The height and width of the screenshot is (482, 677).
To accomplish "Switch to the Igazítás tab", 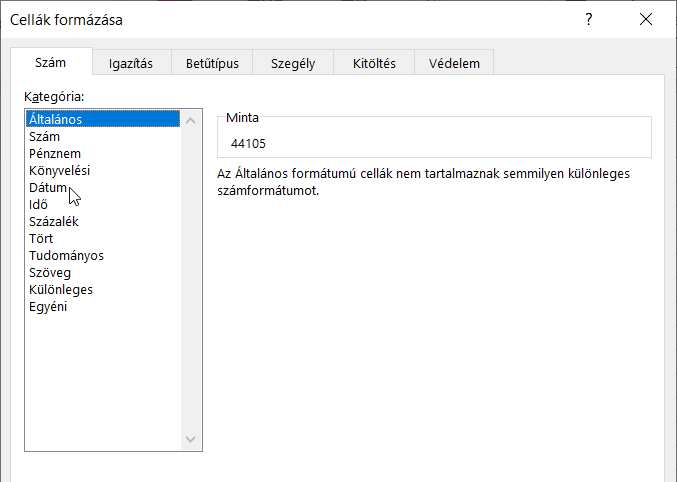I will point(130,63).
